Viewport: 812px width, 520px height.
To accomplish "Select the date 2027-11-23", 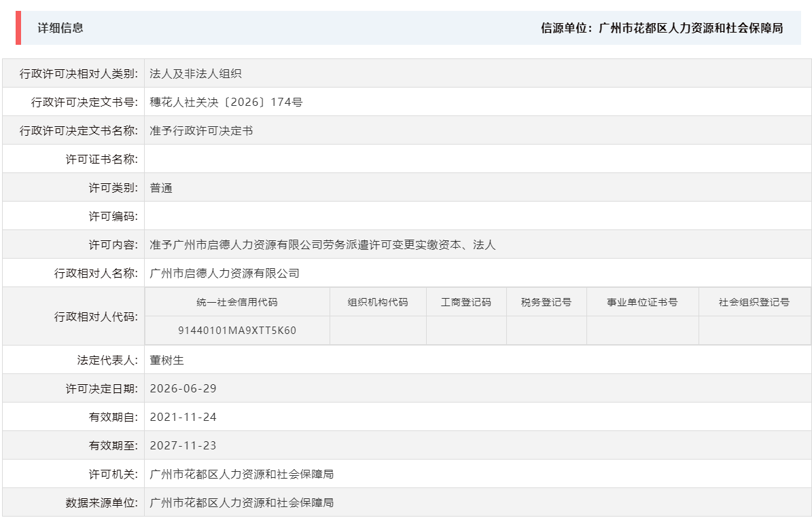I will (x=183, y=445).
